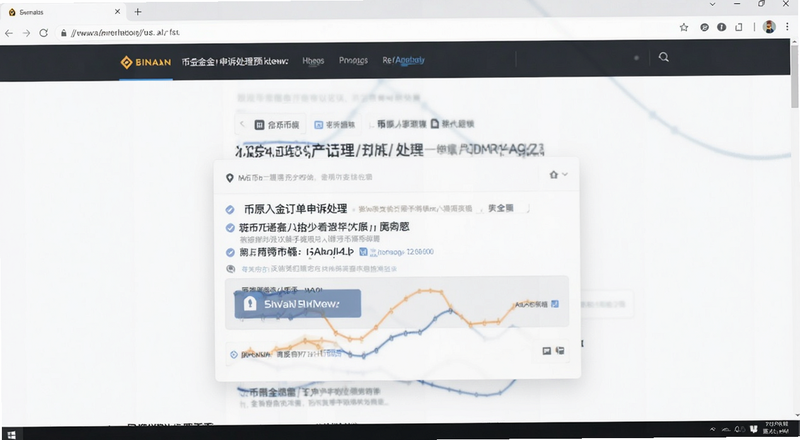
Task: Open the browser three-dot menu
Action: [789, 27]
